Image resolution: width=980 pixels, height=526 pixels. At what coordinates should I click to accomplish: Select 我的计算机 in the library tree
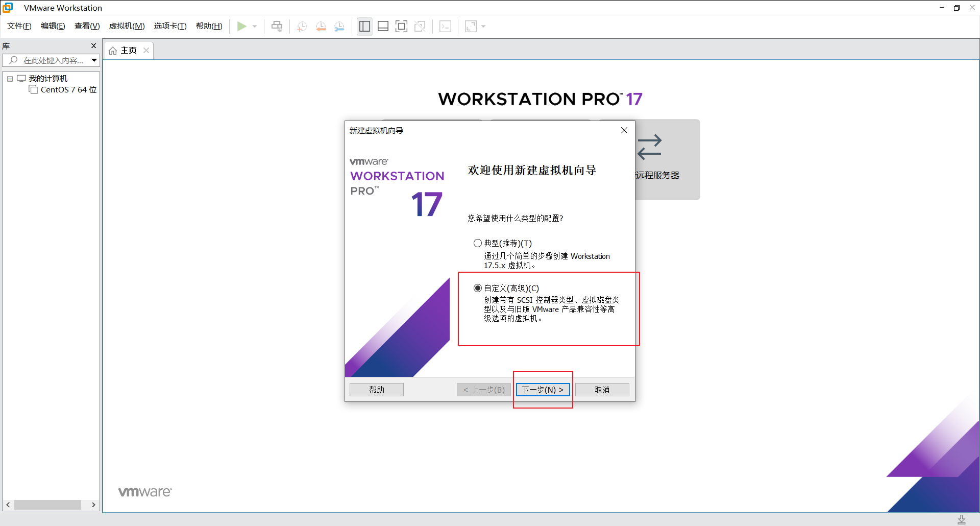pyautogui.click(x=48, y=78)
